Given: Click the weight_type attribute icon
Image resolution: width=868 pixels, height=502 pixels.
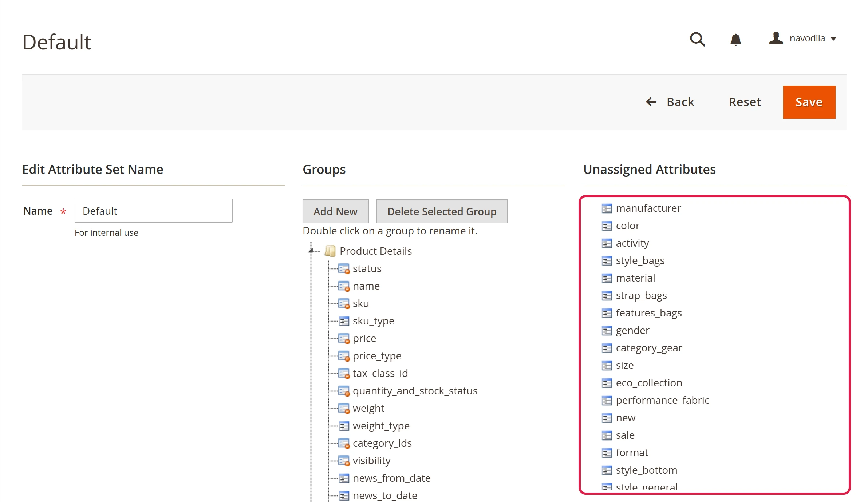Looking at the screenshot, I should click(x=344, y=426).
